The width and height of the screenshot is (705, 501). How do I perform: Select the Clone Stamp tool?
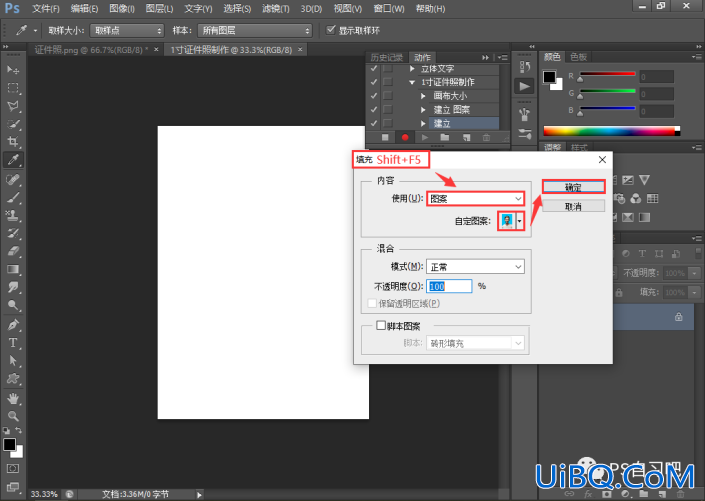(13, 215)
